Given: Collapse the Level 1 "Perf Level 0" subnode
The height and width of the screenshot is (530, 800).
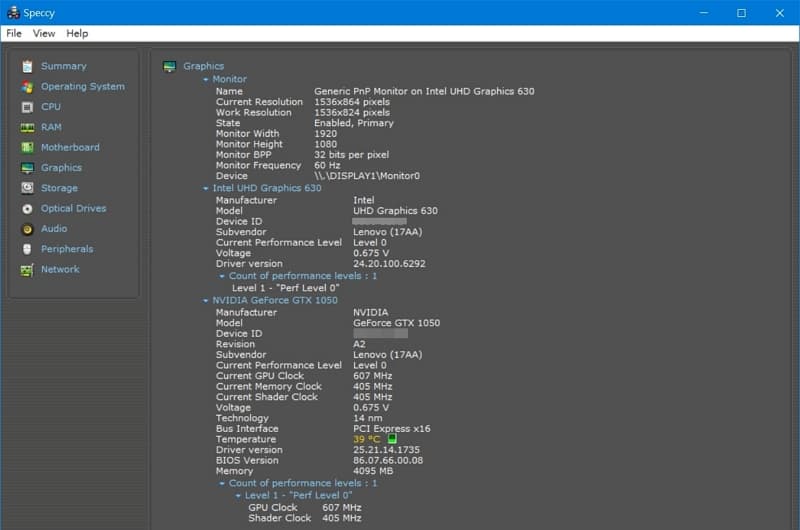Looking at the screenshot, I should pyautogui.click(x=238, y=496).
